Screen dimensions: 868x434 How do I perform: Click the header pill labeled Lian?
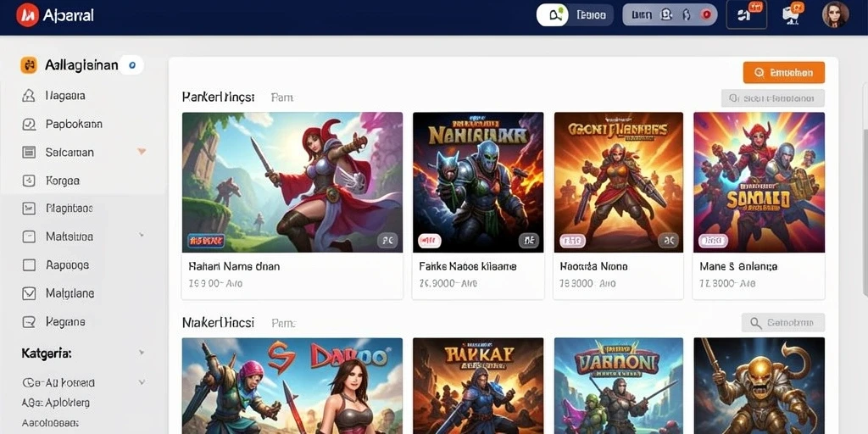[x=670, y=15]
